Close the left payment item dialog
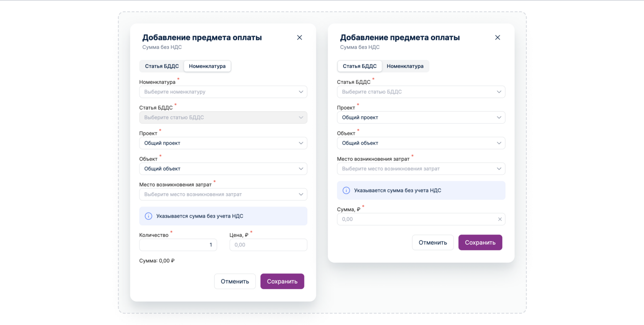644x325 pixels. [x=299, y=38]
